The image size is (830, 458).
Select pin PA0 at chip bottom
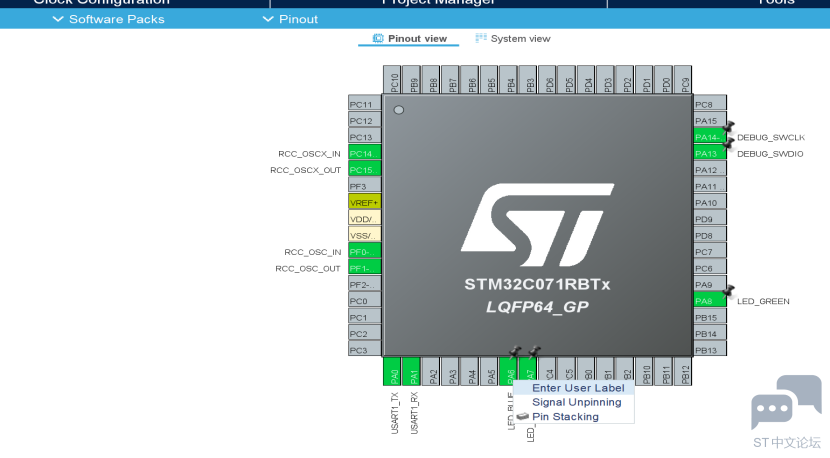[x=392, y=372]
